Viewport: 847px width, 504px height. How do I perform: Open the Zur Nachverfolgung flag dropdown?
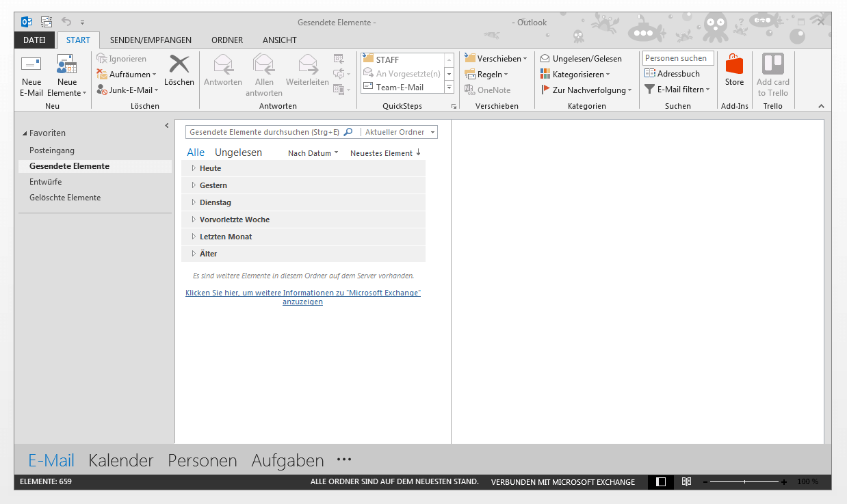tap(586, 90)
